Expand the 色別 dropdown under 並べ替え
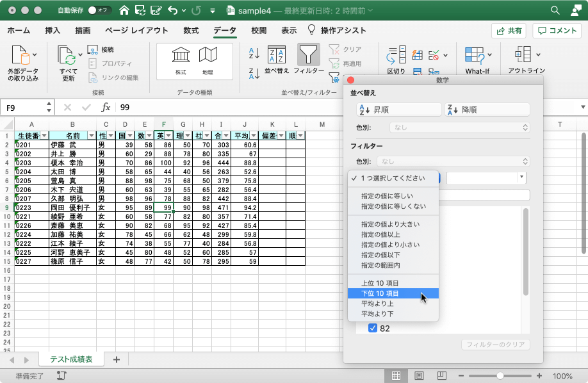The image size is (588, 383). pyautogui.click(x=453, y=127)
